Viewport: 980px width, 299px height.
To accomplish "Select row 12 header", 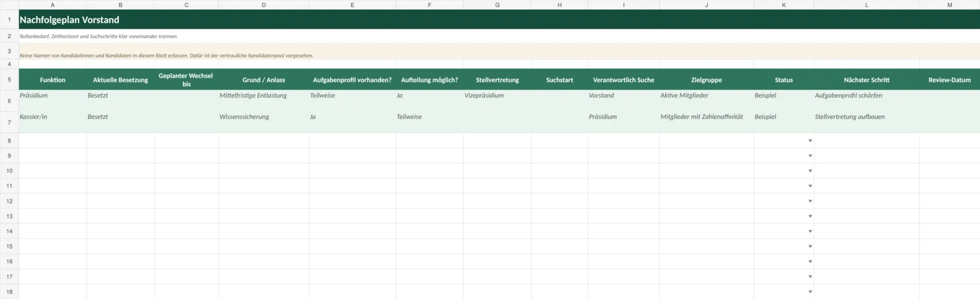I will coord(9,201).
